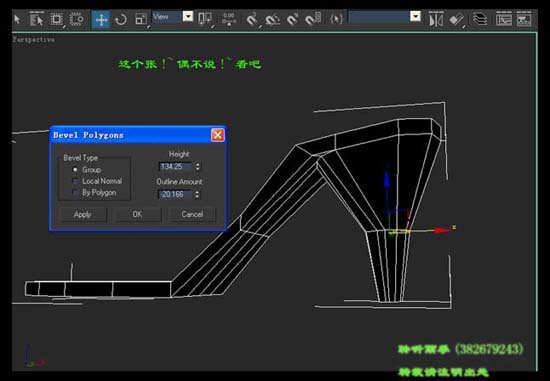This screenshot has height=381, width=550.
Task: Click the Apply button
Action: coord(83,214)
